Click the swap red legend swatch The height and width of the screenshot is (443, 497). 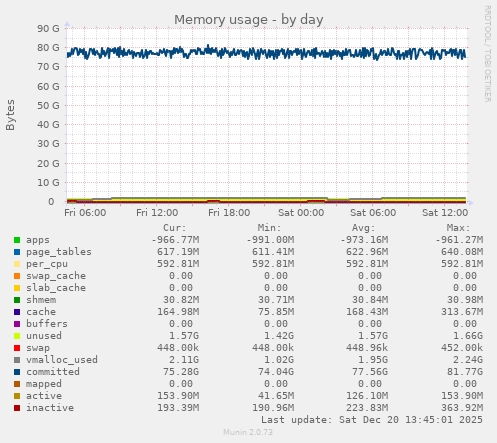click(x=17, y=348)
